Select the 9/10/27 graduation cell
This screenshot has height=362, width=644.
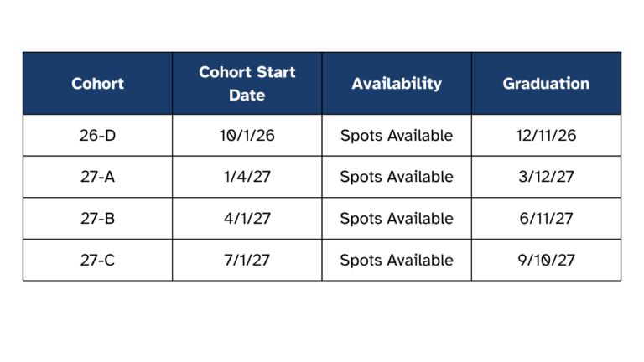546,261
